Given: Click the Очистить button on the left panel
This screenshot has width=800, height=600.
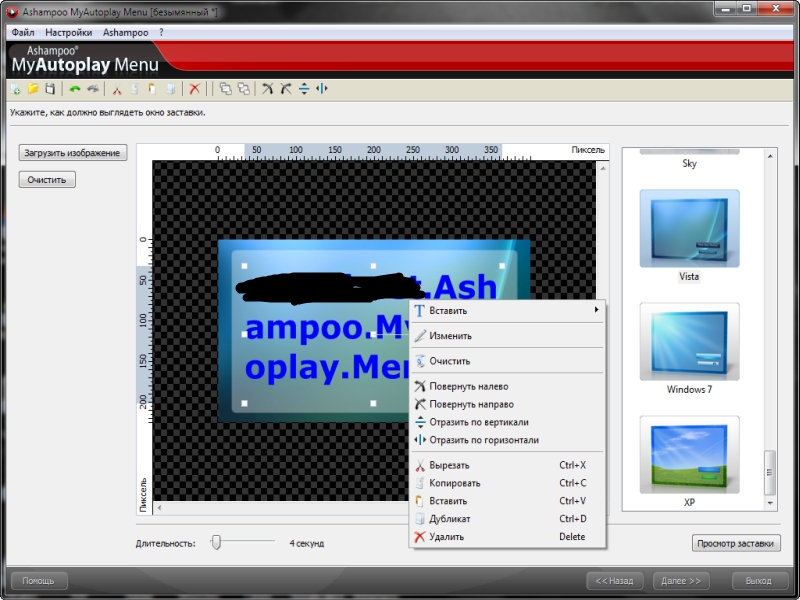Looking at the screenshot, I should 47,180.
